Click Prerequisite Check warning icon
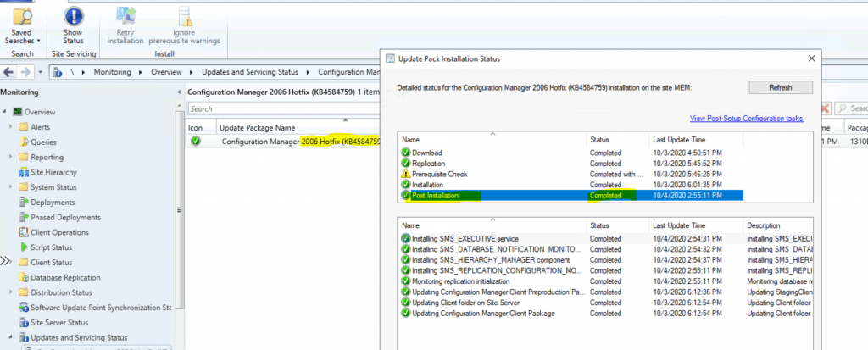 point(406,174)
